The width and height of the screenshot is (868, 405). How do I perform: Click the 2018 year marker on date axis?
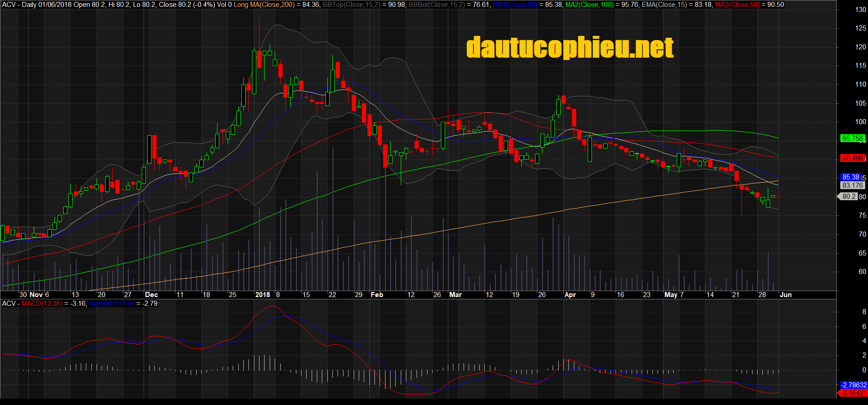click(263, 295)
